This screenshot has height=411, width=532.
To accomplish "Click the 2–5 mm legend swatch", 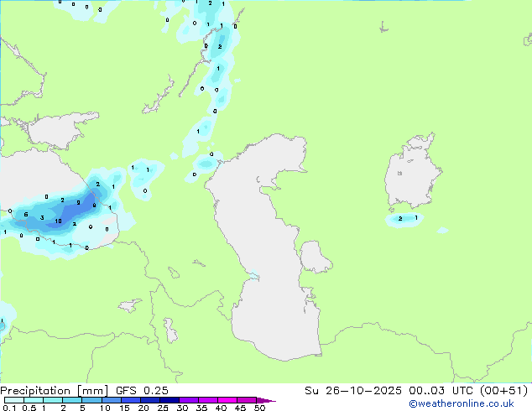I will point(72,400).
